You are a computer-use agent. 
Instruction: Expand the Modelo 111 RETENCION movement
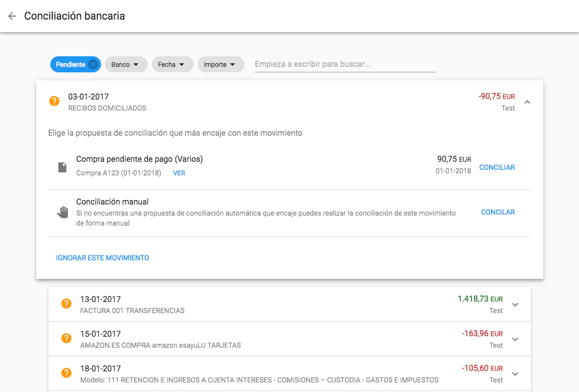tap(515, 373)
